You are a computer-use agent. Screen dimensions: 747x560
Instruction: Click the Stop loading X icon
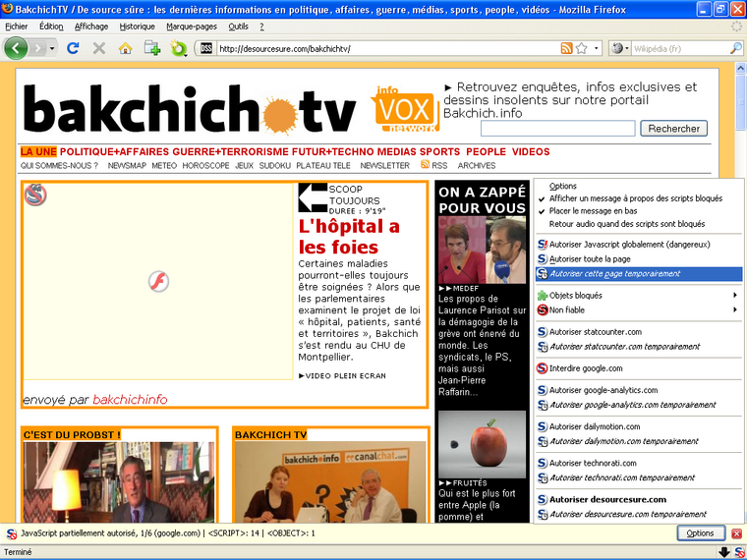tap(98, 48)
